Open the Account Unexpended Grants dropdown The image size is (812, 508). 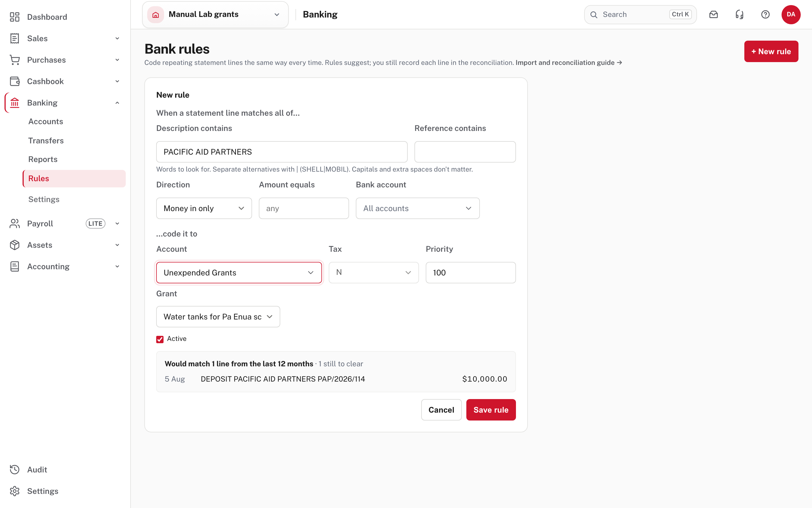[x=239, y=272]
